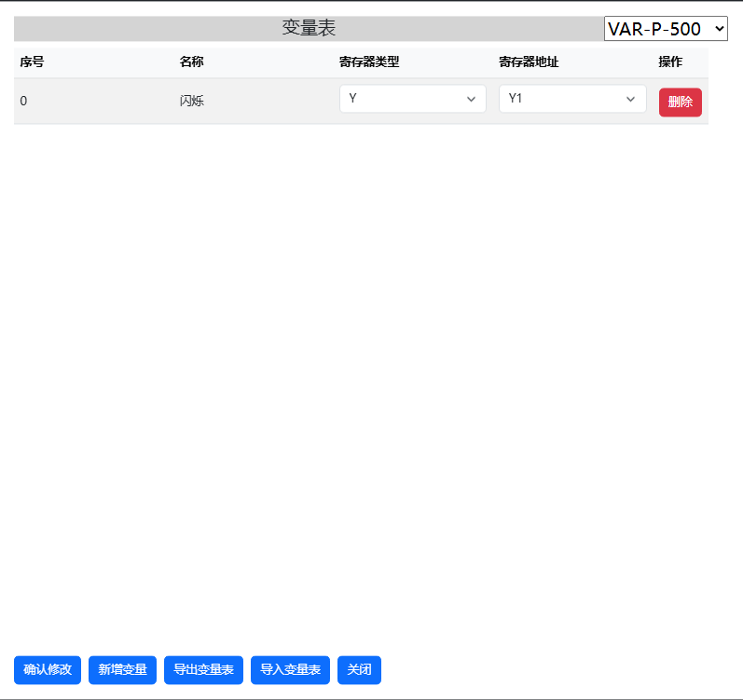Viewport: 743px width, 700px height.
Task: Click the 名称 column header
Action: click(x=191, y=62)
